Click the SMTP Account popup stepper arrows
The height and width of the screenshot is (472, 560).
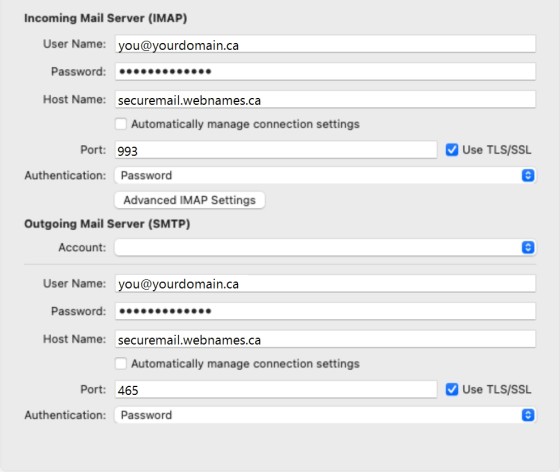pos(528,247)
